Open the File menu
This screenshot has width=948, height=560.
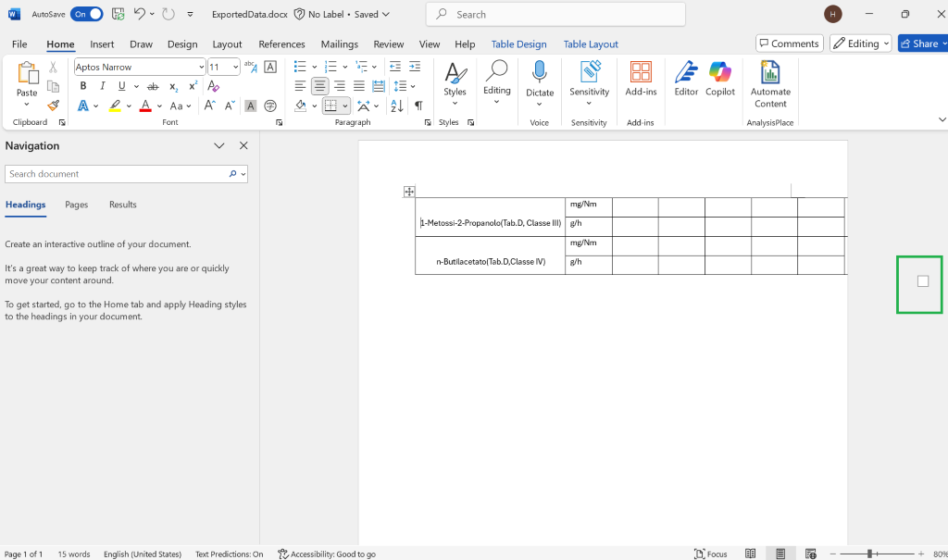point(19,44)
